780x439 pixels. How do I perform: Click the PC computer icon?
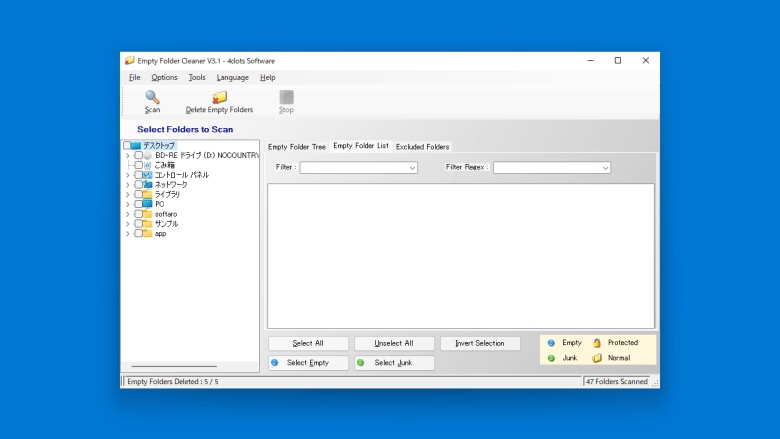click(x=148, y=204)
